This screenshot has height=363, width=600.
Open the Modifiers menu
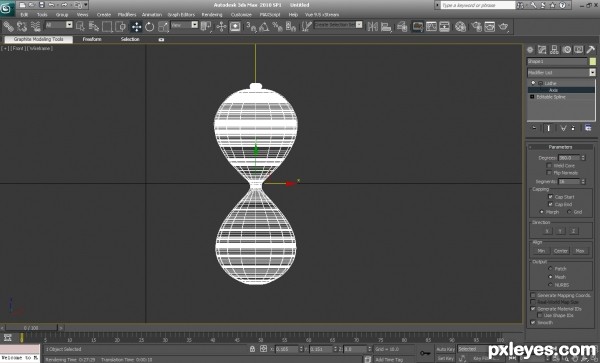[127, 15]
